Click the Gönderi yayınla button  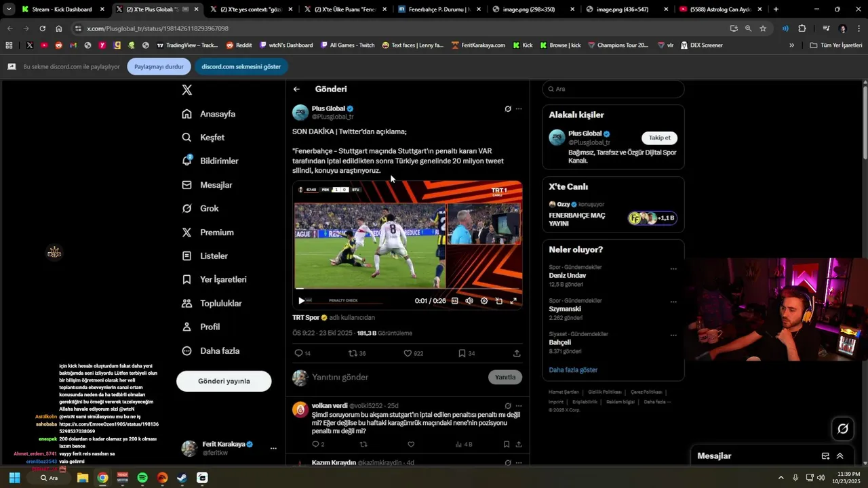pos(224,381)
